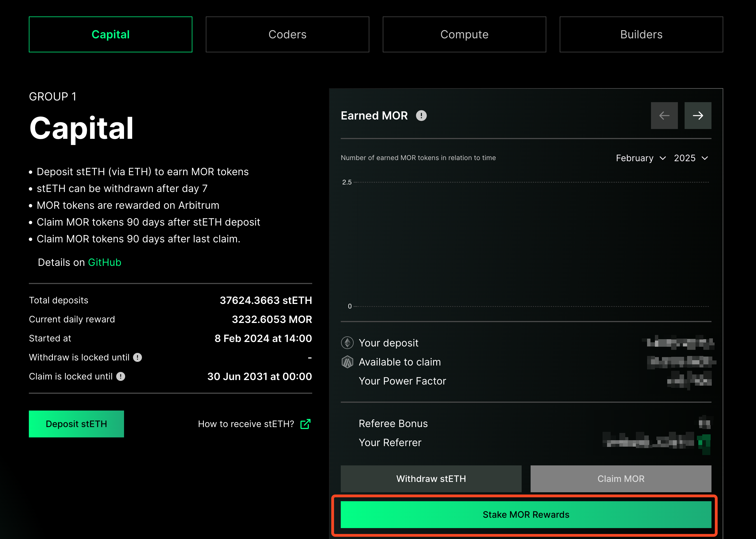Click info icon beside Withdraw is locked until
Viewport: 756px width, 539px height.
137,357
